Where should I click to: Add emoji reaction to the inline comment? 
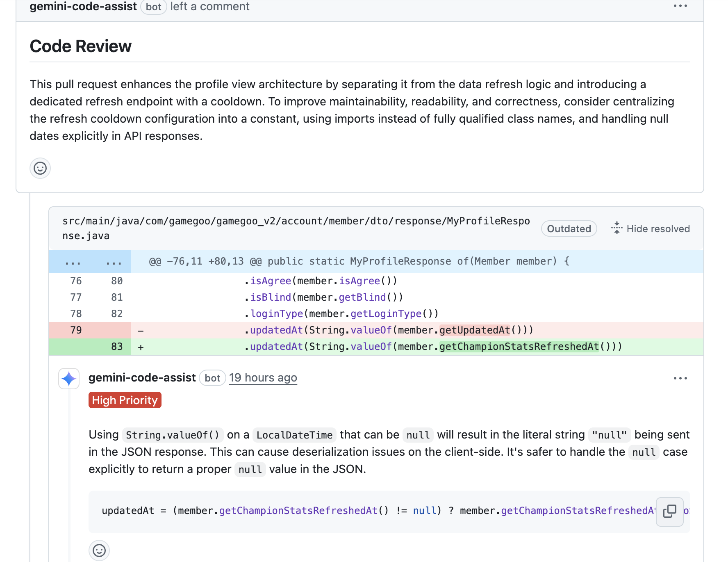tap(99, 551)
